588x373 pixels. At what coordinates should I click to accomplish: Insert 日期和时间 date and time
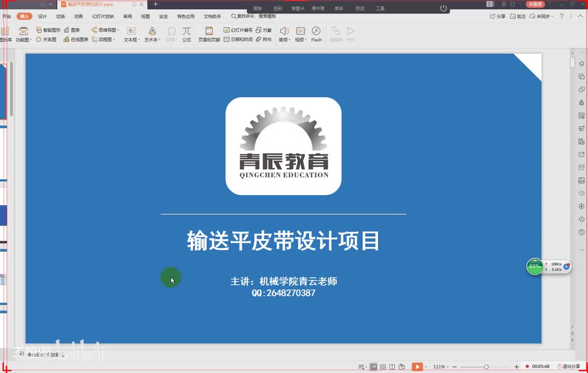(238, 39)
